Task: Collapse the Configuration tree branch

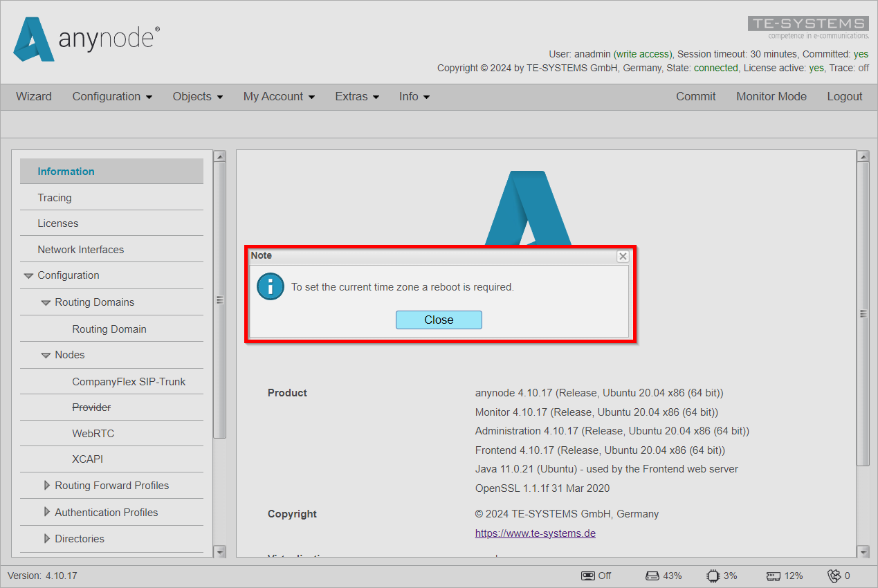Action: point(28,275)
